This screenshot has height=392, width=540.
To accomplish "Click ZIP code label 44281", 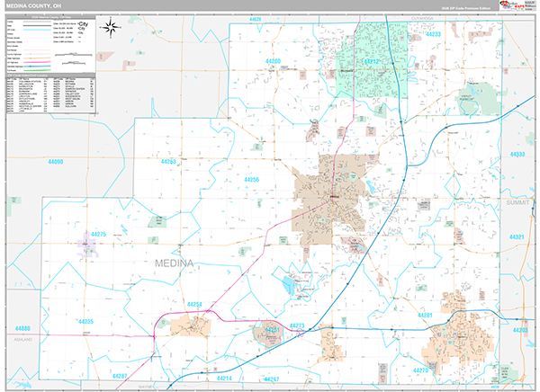I will tap(425, 316).
